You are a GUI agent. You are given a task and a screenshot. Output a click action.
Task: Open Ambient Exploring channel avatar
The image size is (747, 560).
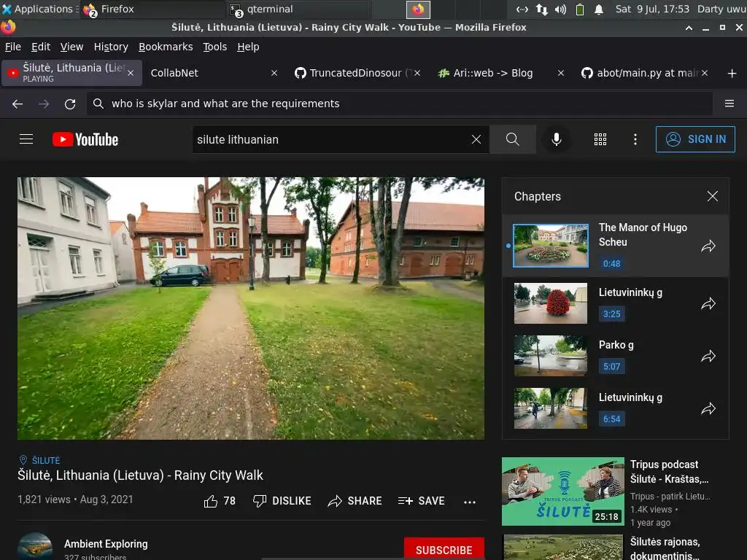[35, 547]
